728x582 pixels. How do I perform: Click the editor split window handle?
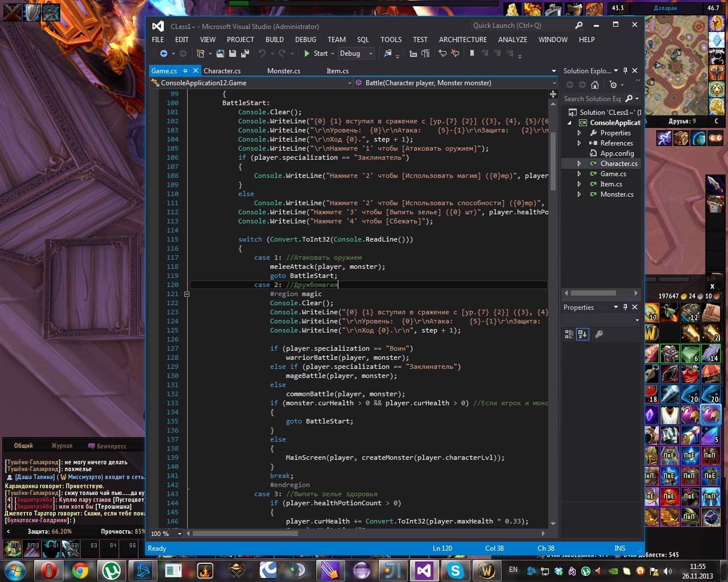pos(553,94)
